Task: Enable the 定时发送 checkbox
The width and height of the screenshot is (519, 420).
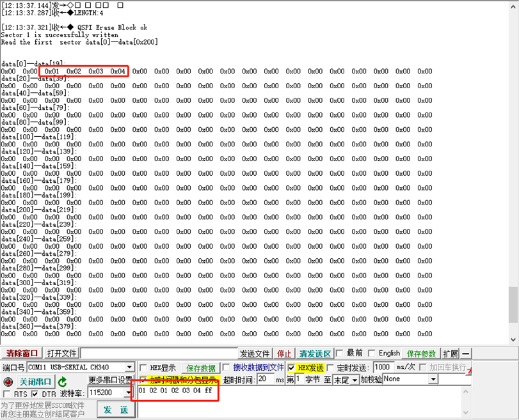Action: click(330, 368)
